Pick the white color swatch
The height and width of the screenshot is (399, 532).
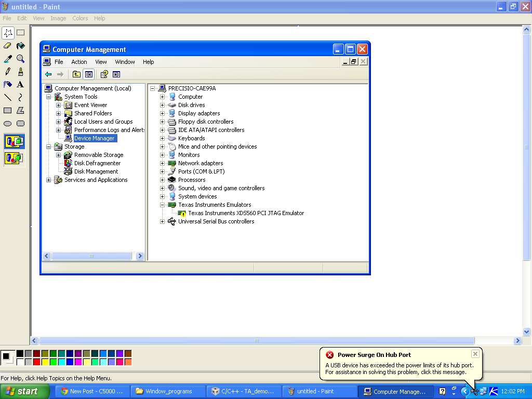[20, 362]
